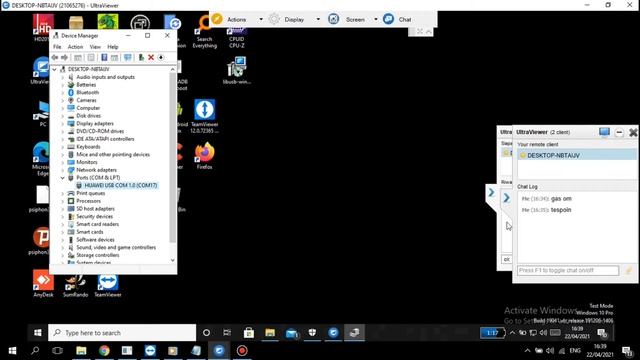Select HUAWEI USB COM 1.0 (COM17) device
Viewport: 640px width, 360px height.
(x=120, y=185)
